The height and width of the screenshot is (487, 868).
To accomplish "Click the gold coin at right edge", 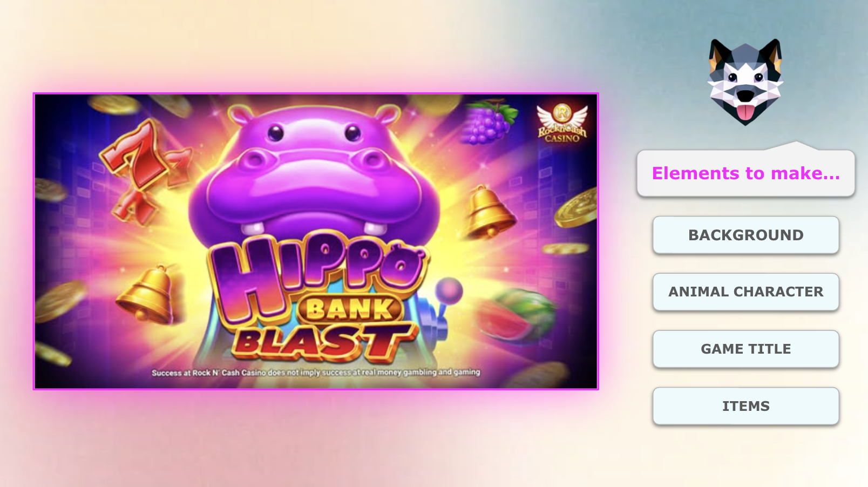I will 576,207.
